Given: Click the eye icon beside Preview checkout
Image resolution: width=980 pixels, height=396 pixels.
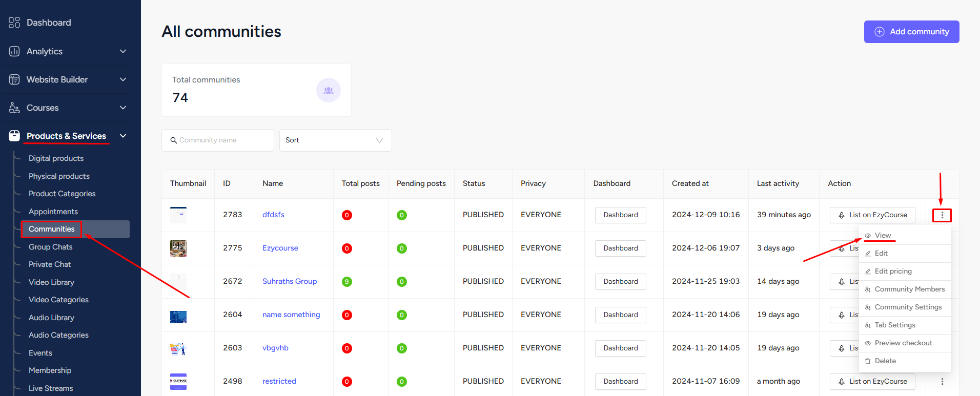Looking at the screenshot, I should [x=868, y=343].
